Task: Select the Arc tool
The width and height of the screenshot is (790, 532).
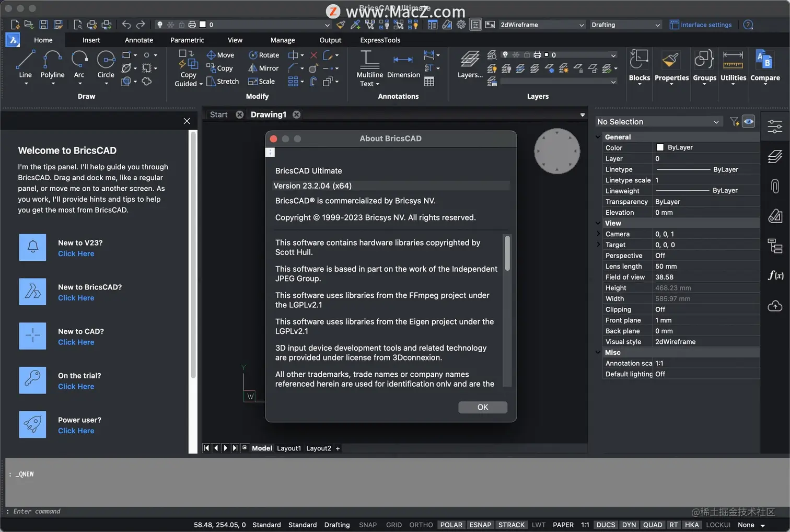Action: click(79, 64)
